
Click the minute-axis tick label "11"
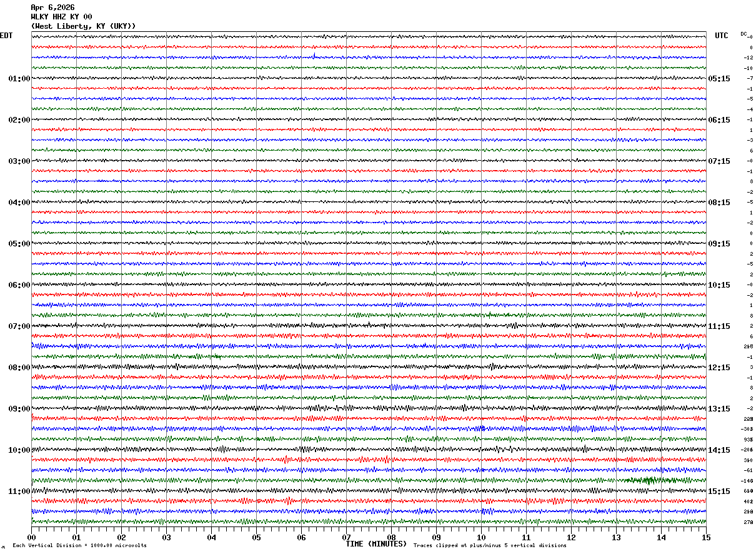click(526, 537)
